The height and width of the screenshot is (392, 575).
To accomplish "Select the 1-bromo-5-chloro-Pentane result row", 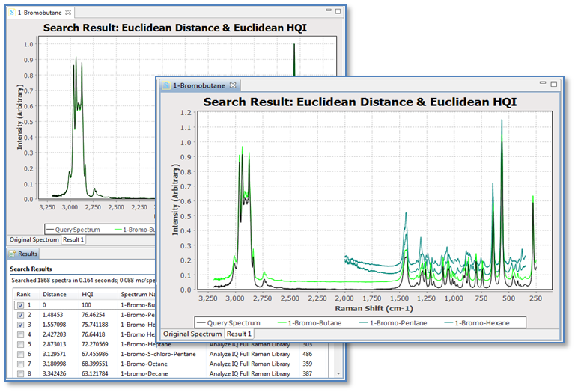I will click(x=172, y=354).
